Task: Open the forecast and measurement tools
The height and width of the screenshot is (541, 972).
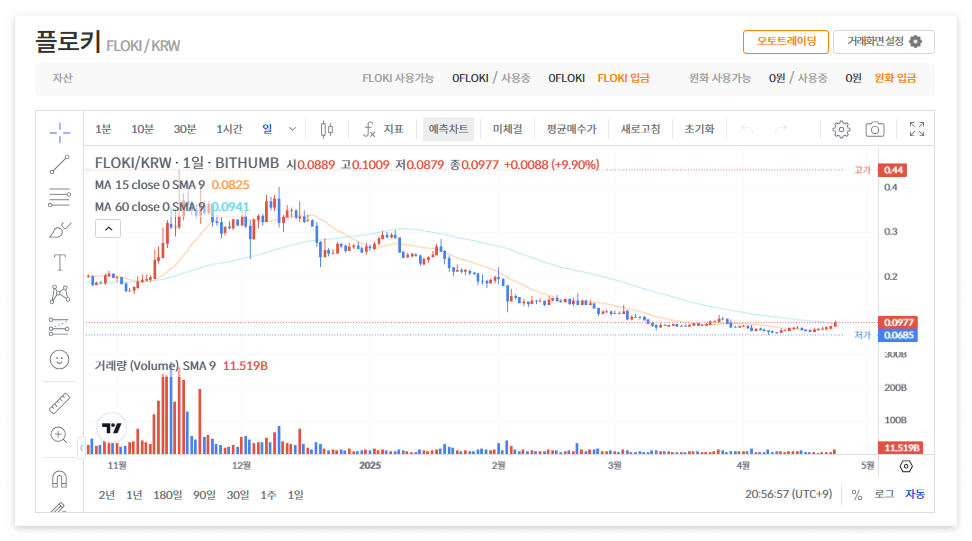Action: tap(60, 327)
